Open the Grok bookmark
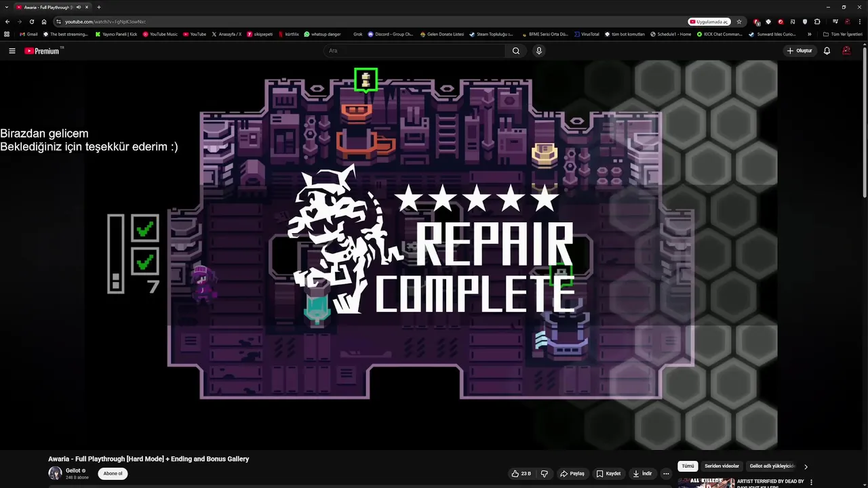This screenshot has width=868, height=488. (357, 34)
